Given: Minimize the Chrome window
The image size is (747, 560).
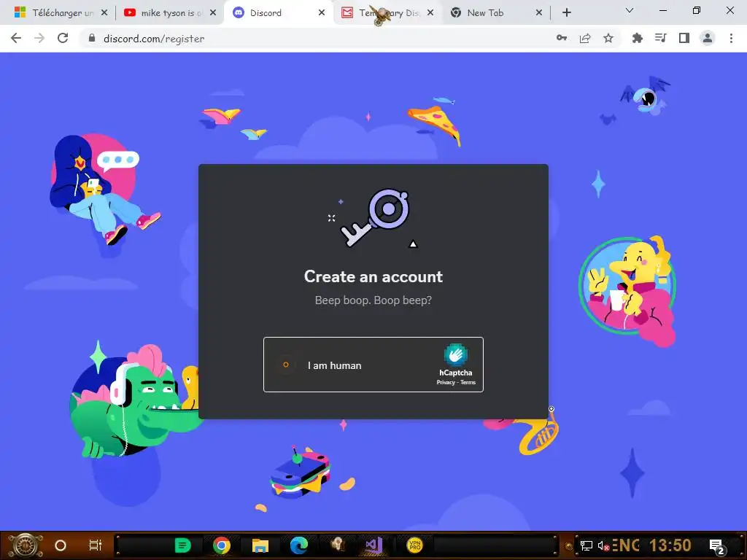Looking at the screenshot, I should (x=662, y=10).
